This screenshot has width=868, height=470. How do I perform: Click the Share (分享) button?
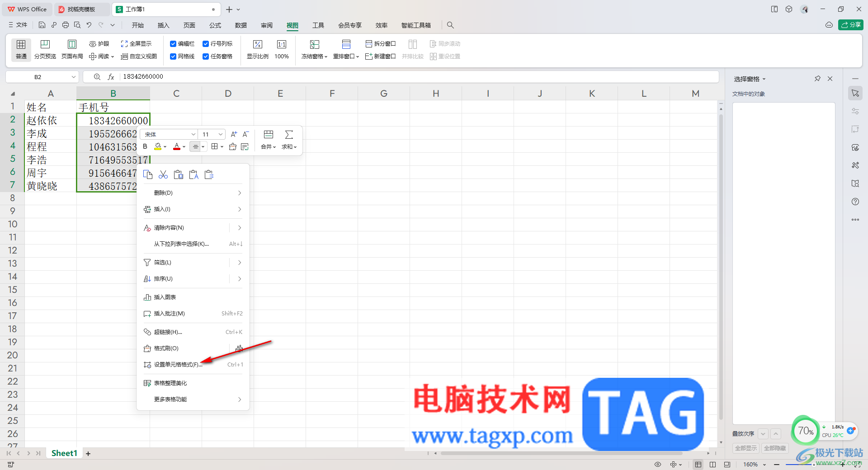[851, 25]
